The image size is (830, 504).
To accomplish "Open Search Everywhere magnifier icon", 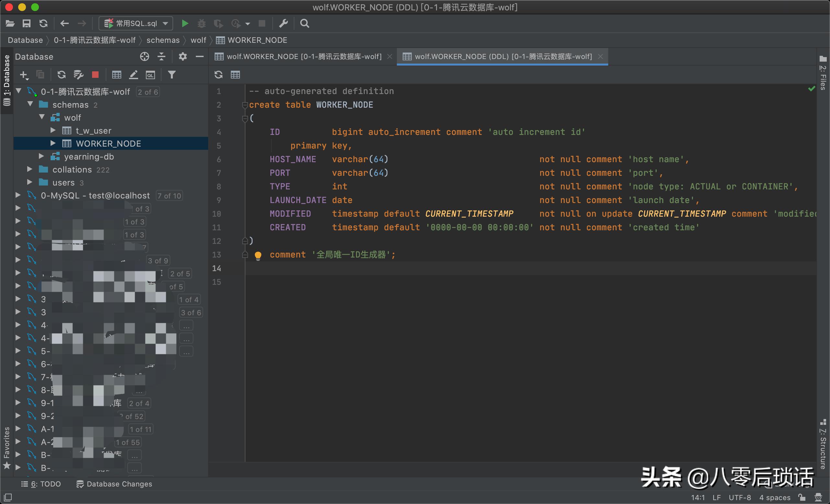I will tap(304, 23).
